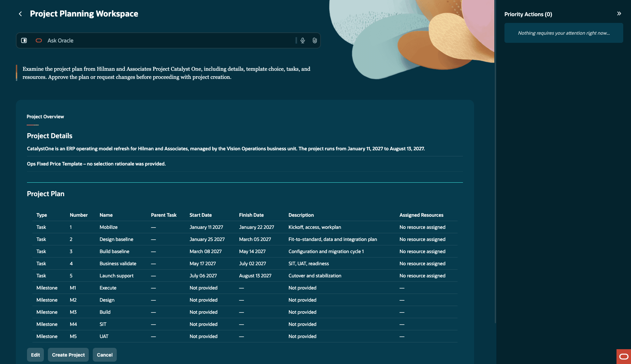
Task: Click the M1 milestone number
Action: click(73, 288)
